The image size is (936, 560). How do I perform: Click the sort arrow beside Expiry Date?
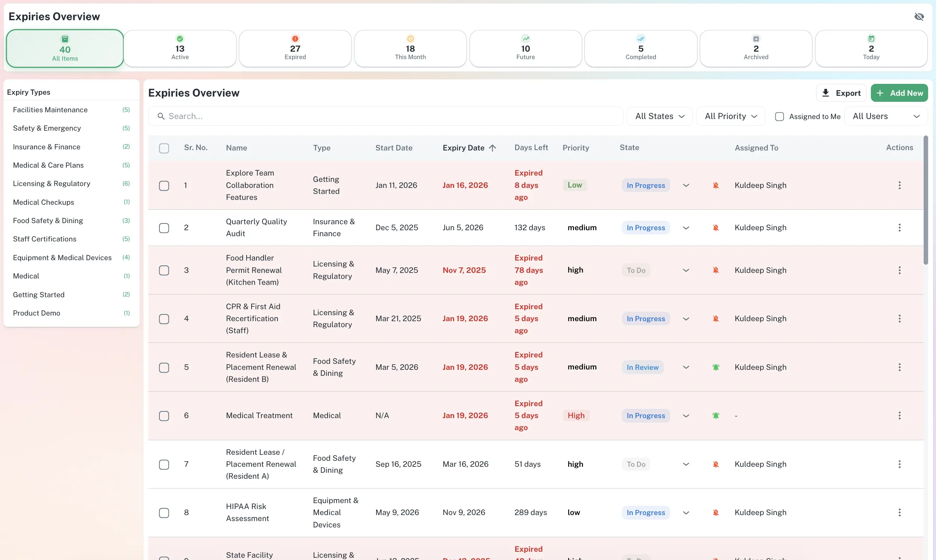(492, 148)
